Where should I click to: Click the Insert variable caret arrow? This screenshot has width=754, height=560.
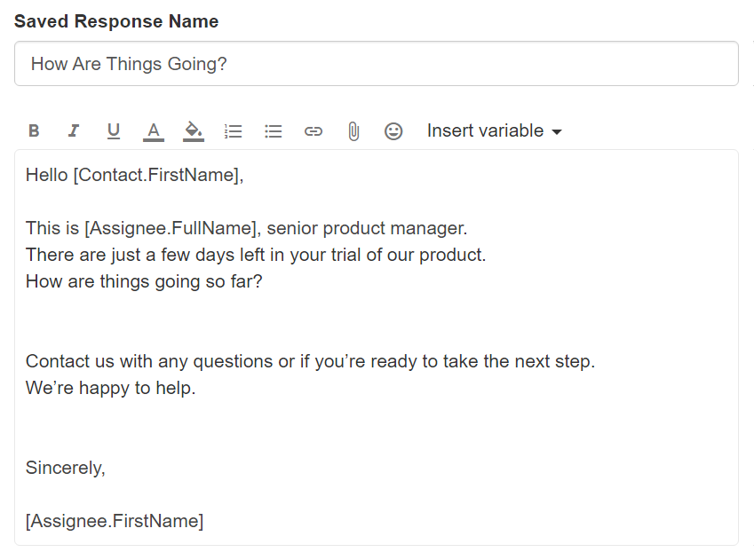[x=557, y=132]
